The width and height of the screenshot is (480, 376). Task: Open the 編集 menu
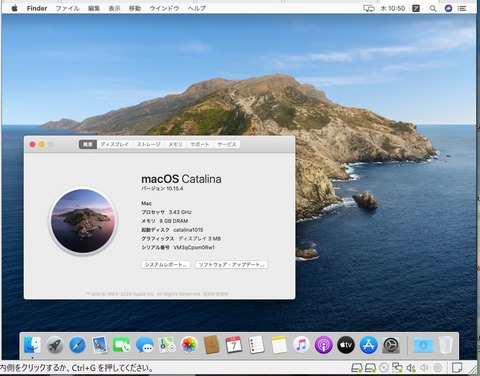94,8
